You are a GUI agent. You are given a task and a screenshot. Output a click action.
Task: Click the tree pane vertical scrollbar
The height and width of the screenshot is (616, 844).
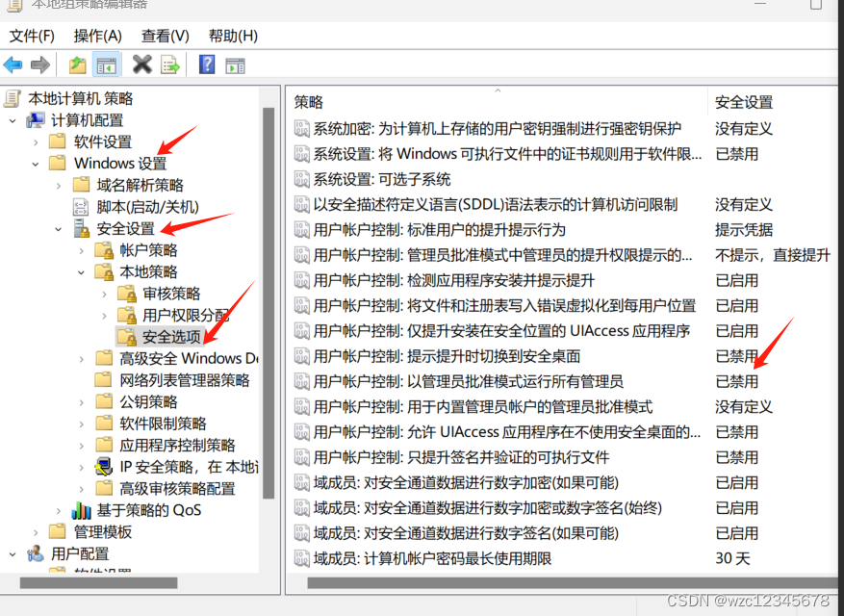pos(269,303)
